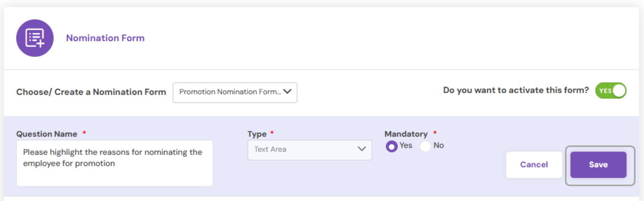This screenshot has width=644, height=201.
Task: Click the Type field label
Action: click(x=257, y=134)
